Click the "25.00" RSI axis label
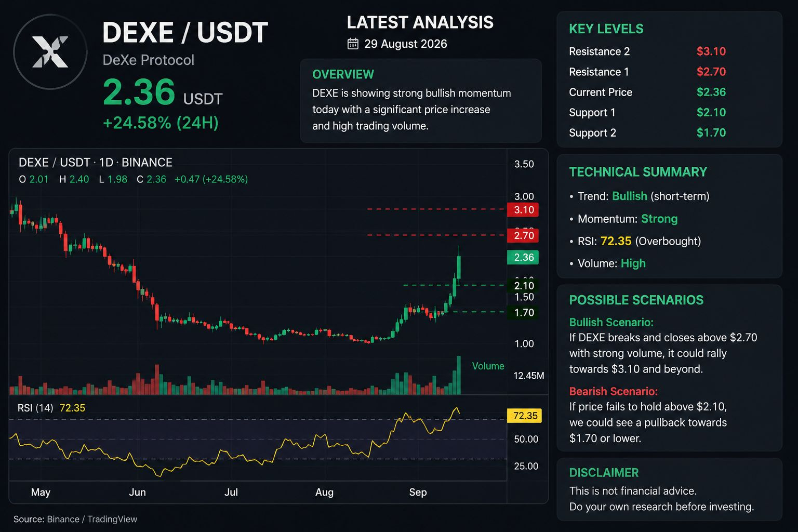Screen dimensions: 798x532 (x=526, y=466)
